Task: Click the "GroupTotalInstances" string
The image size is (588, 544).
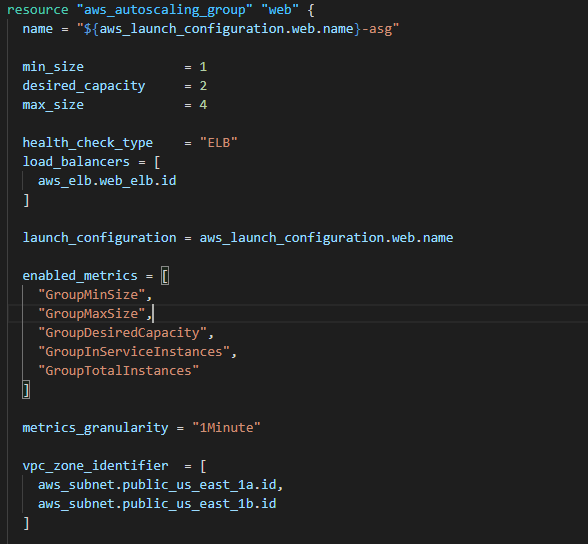Action: coord(118,371)
